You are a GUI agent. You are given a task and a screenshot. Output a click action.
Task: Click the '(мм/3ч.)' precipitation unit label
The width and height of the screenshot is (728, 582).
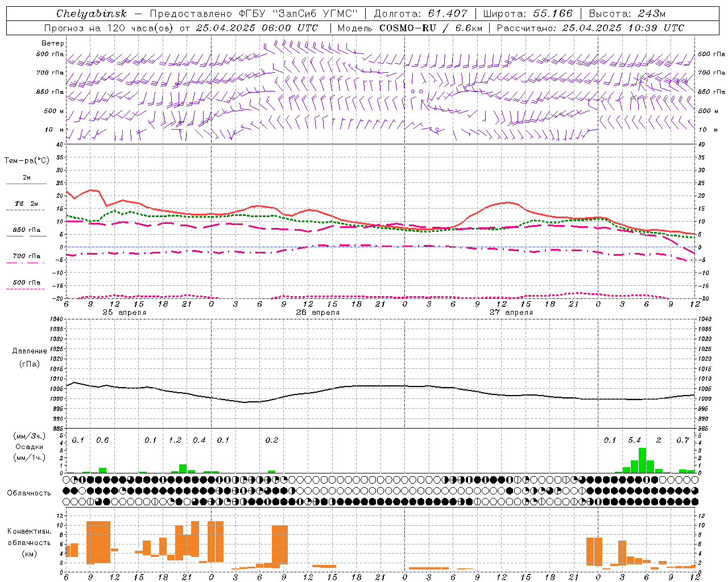coord(29,436)
